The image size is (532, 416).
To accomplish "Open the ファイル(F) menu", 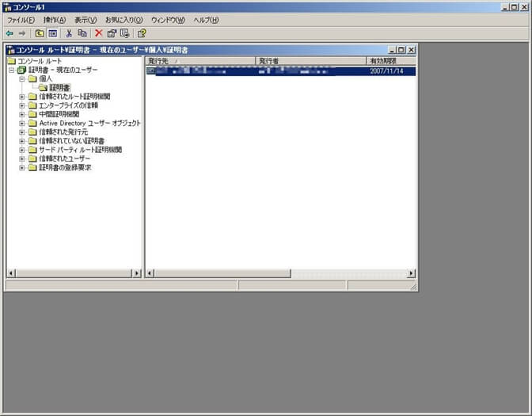I will [x=21, y=20].
